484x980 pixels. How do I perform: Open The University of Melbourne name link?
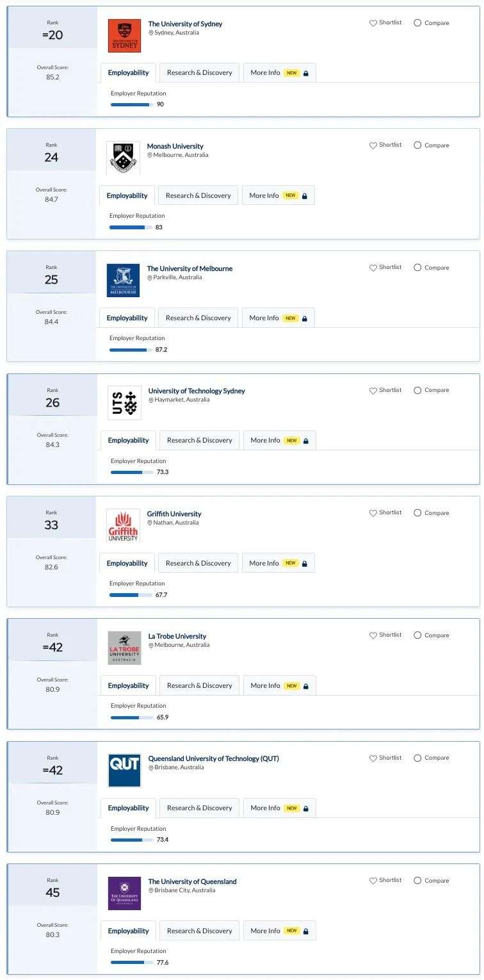(x=190, y=268)
